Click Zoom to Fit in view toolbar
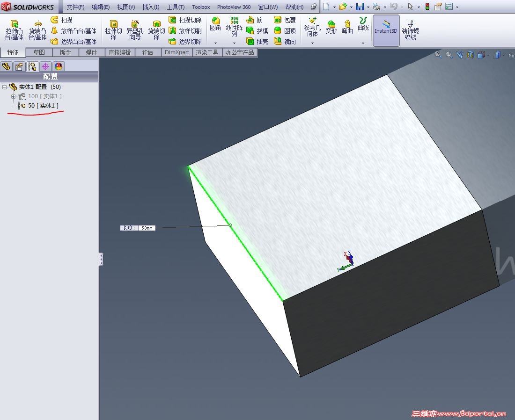The image size is (515, 420). coord(438,55)
